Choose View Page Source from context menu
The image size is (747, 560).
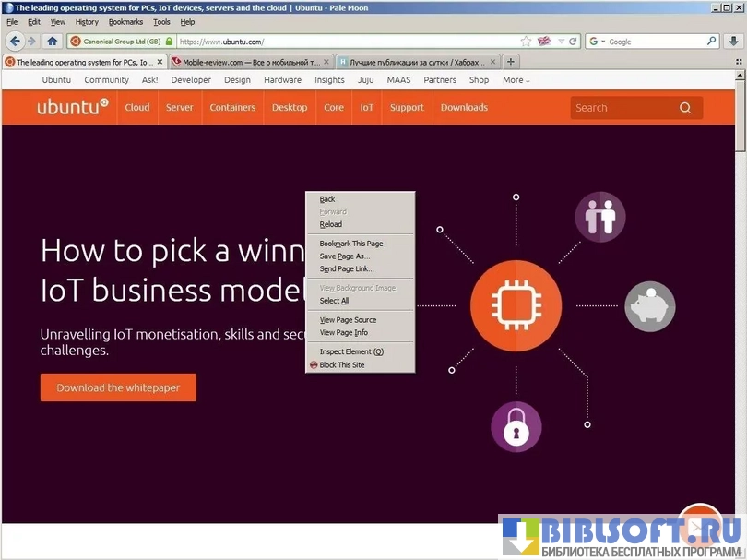[348, 320]
